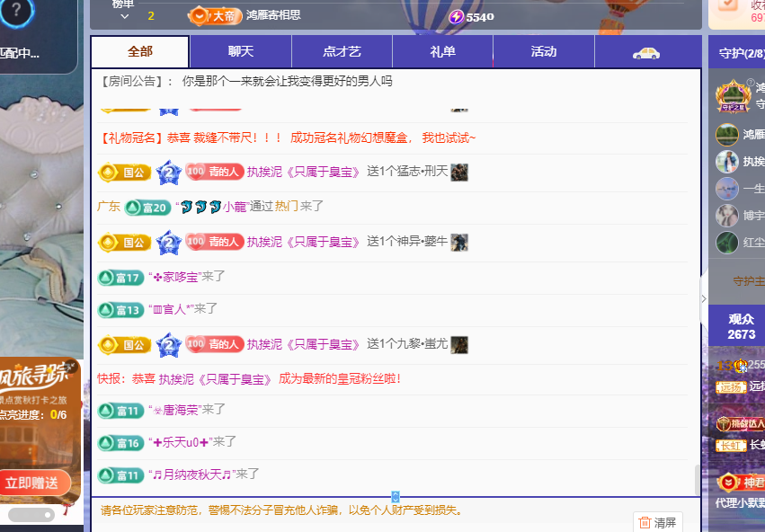Open the 守护(2/8) guardian header
This screenshot has height=532, width=765.
(x=741, y=53)
